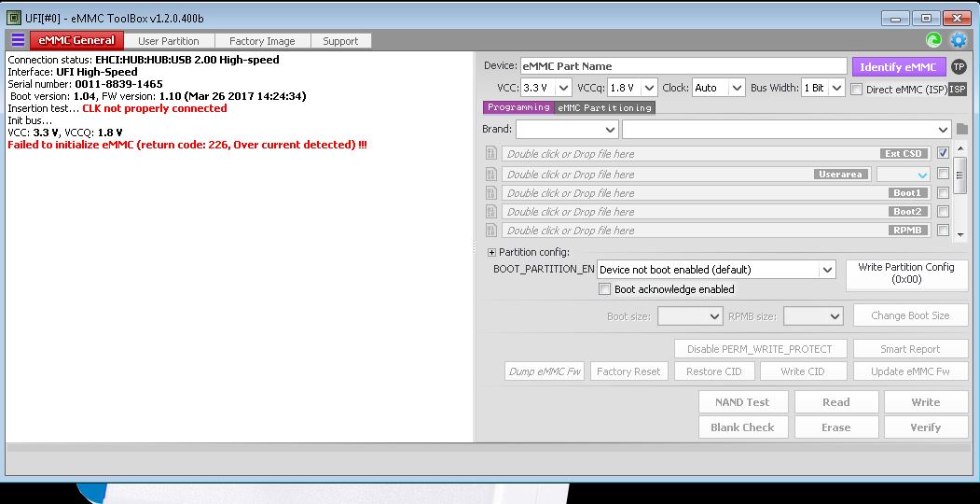This screenshot has width=980, height=504.
Task: Click Write Partition Config button
Action: click(906, 273)
